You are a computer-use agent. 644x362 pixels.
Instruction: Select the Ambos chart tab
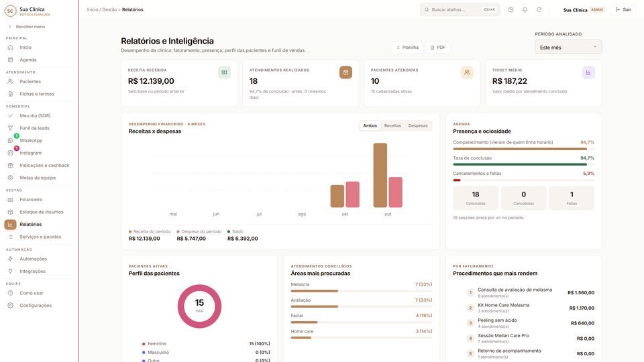[x=370, y=125]
